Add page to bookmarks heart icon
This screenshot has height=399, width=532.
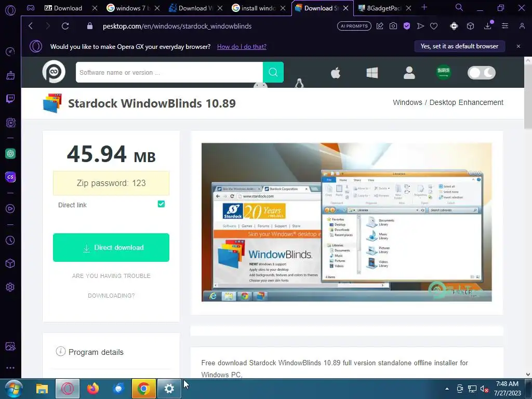tap(434, 26)
